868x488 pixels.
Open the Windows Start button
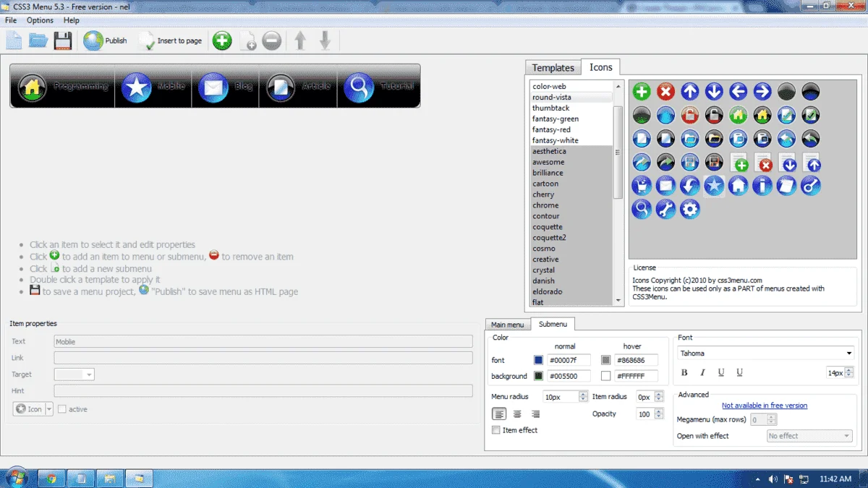coord(16,478)
